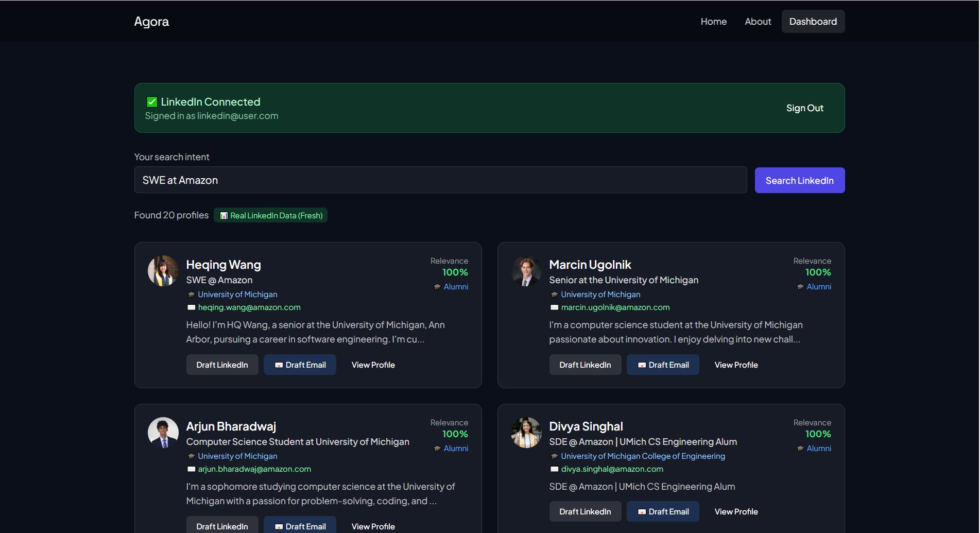Click marcin.ugolnik@amazon.com email address
The height and width of the screenshot is (533, 980).
[615, 307]
